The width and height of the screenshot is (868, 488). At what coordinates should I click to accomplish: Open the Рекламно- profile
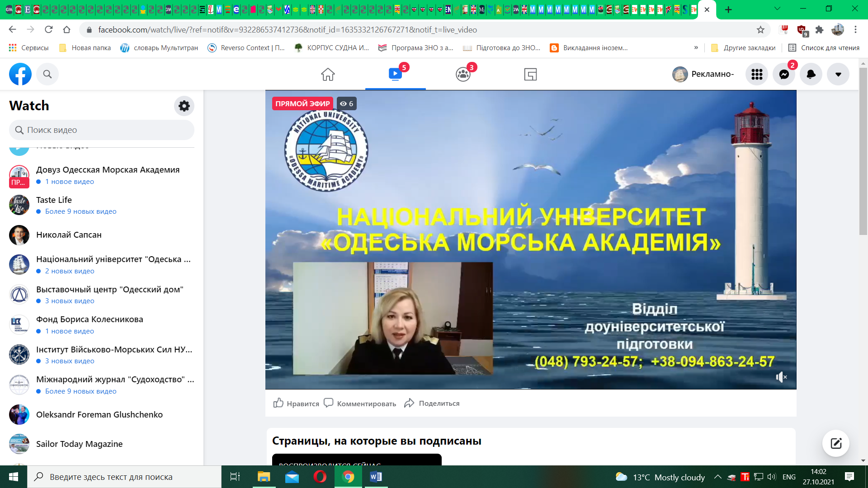point(703,74)
